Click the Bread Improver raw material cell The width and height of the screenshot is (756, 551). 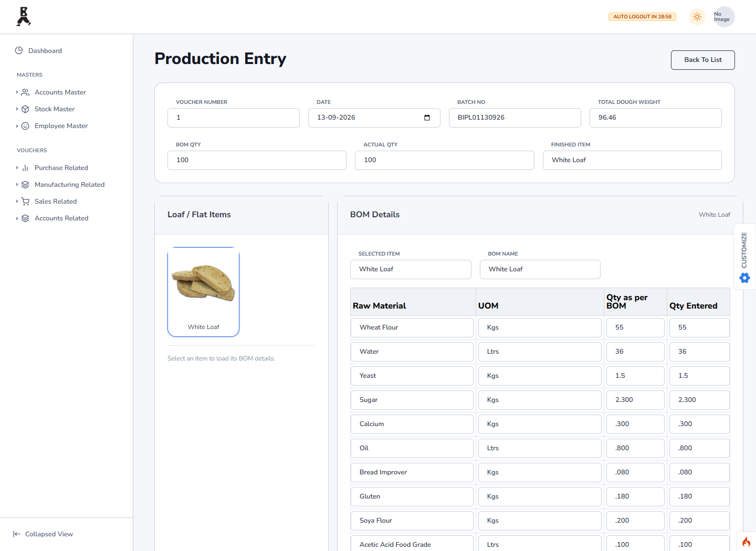412,472
